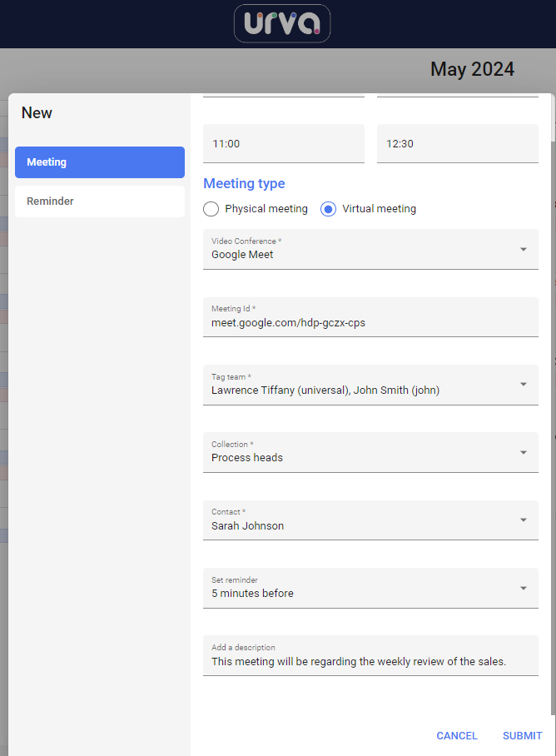Click the Process heads collection value

(247, 458)
